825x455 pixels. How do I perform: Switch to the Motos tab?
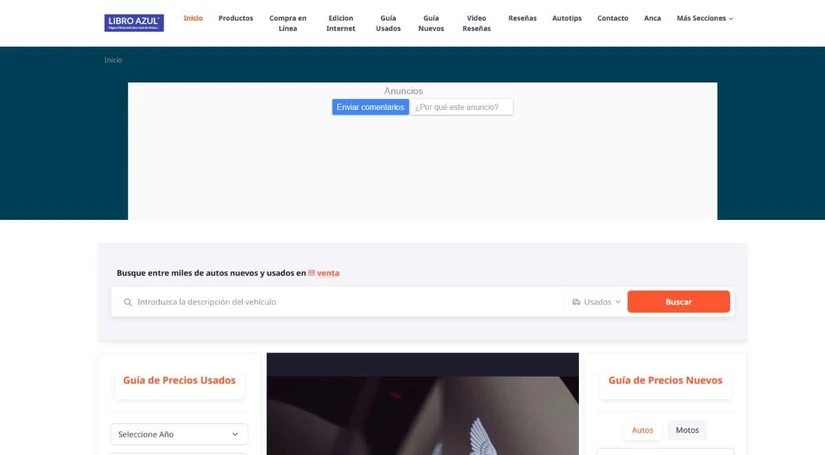(x=687, y=430)
